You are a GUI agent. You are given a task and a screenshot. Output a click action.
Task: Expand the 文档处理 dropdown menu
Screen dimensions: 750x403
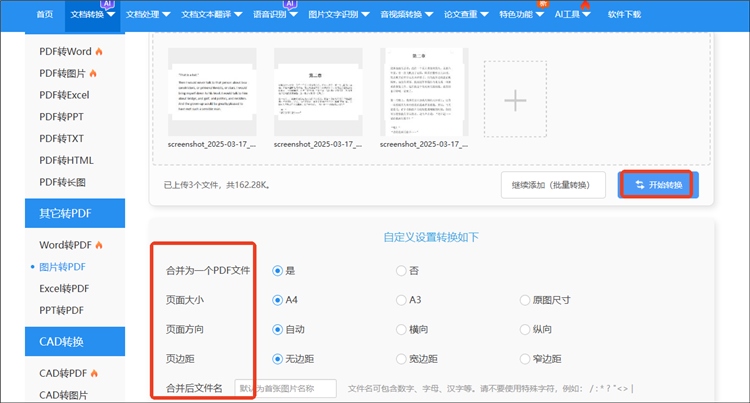148,14
